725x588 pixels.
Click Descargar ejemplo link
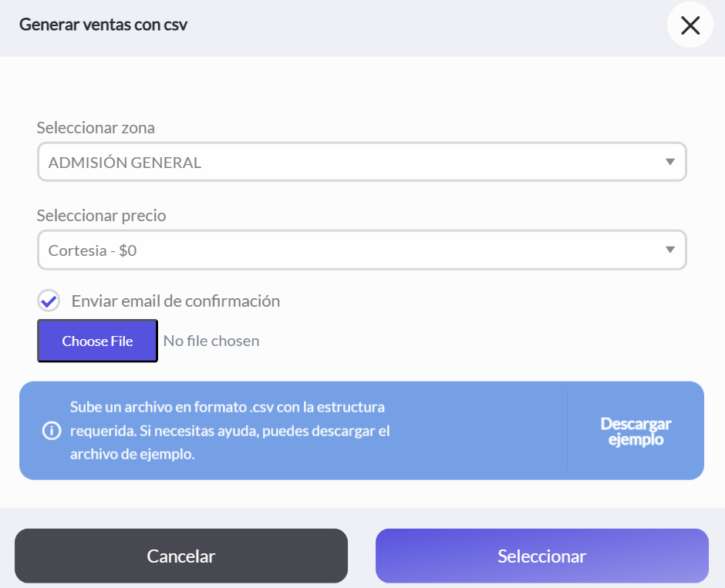[636, 431]
